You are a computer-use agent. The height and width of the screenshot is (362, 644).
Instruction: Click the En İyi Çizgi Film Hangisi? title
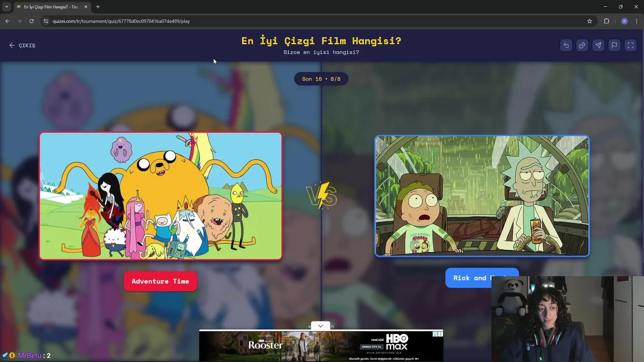pyautogui.click(x=321, y=41)
